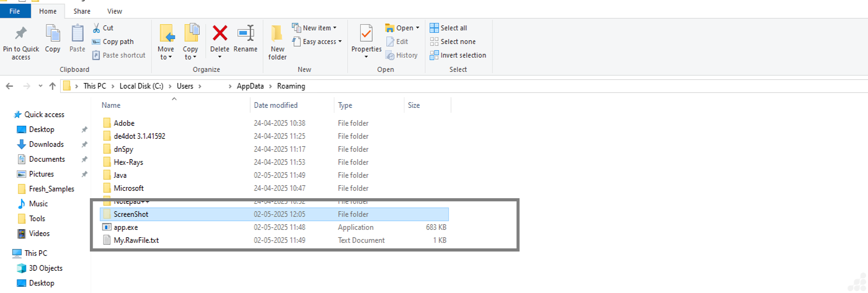
Task: Open the File menu tab
Action: pos(15,11)
